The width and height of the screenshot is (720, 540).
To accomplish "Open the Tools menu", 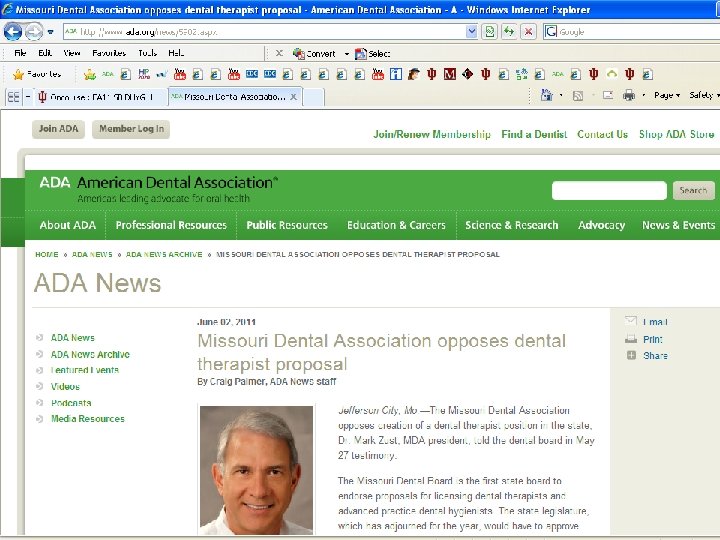I will [148, 53].
